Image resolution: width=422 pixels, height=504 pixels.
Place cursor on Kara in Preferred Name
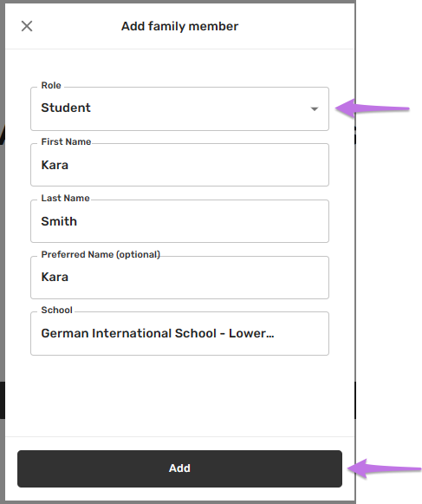(55, 277)
